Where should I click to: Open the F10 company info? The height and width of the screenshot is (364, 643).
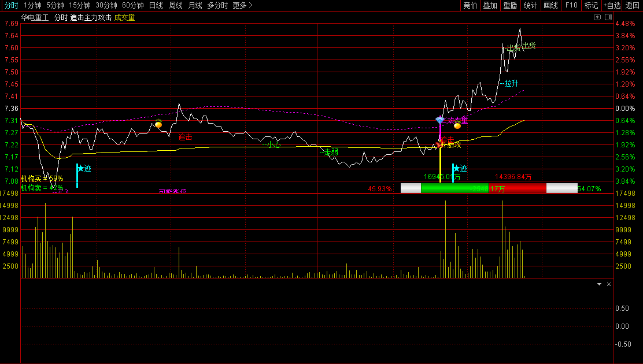(571, 5)
